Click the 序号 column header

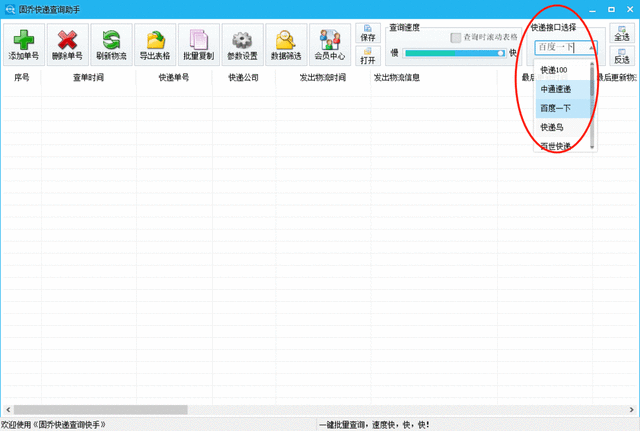point(22,78)
